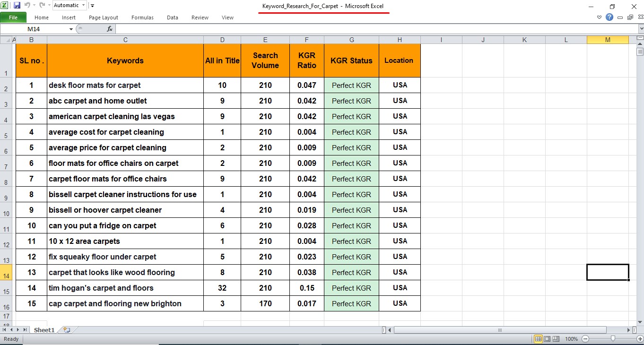This screenshot has height=345, width=644.
Task: Click the Redo arrow icon
Action: click(x=42, y=6)
